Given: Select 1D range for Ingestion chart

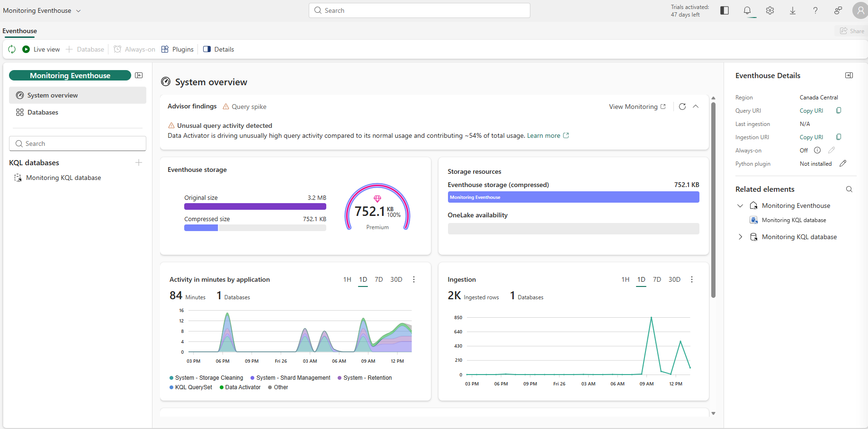Looking at the screenshot, I should 641,279.
